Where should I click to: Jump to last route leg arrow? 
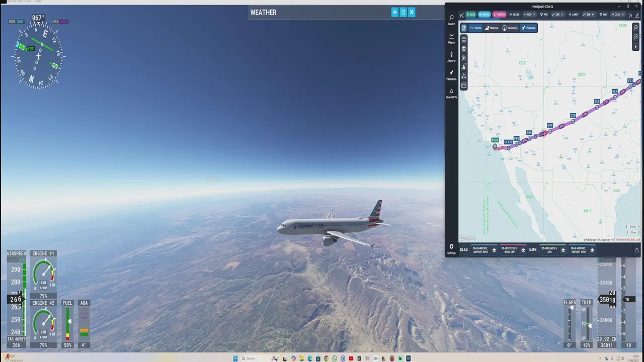[630, 16]
